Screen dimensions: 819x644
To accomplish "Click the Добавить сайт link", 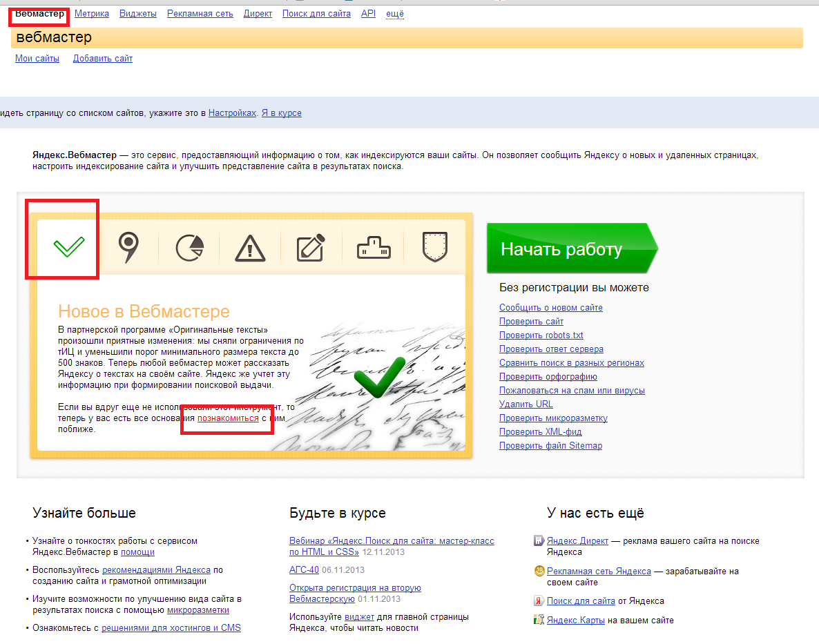I will [102, 59].
